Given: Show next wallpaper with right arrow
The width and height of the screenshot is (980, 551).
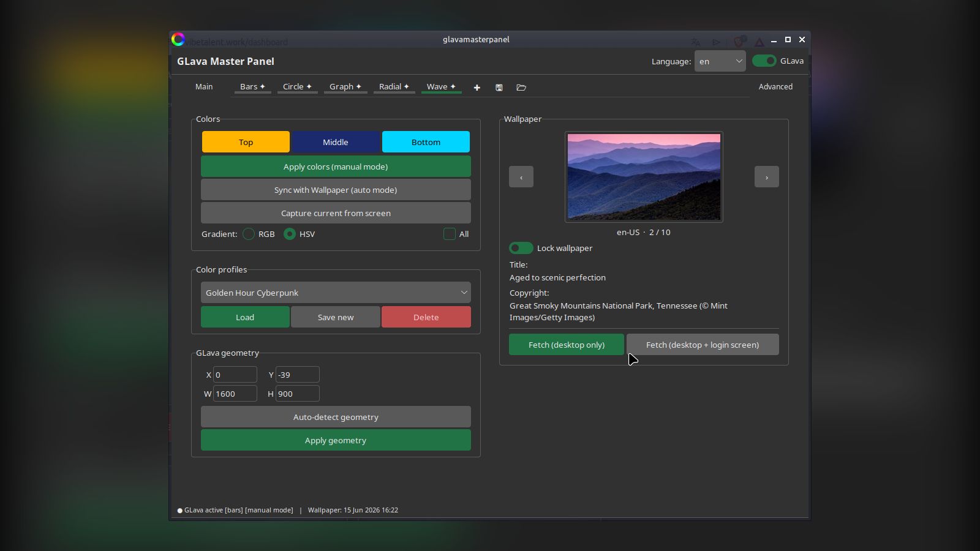Looking at the screenshot, I should point(766,177).
